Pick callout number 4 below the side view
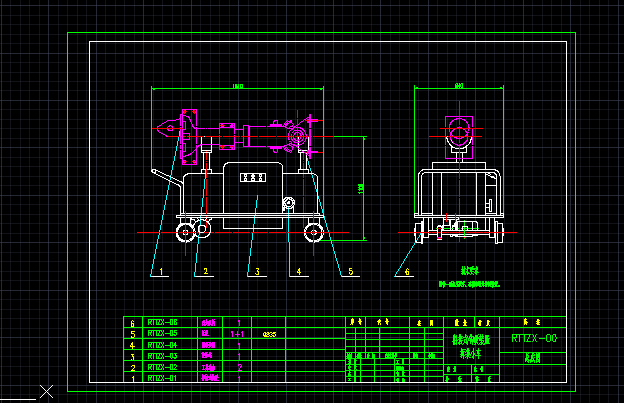This screenshot has width=624, height=403. (299, 271)
